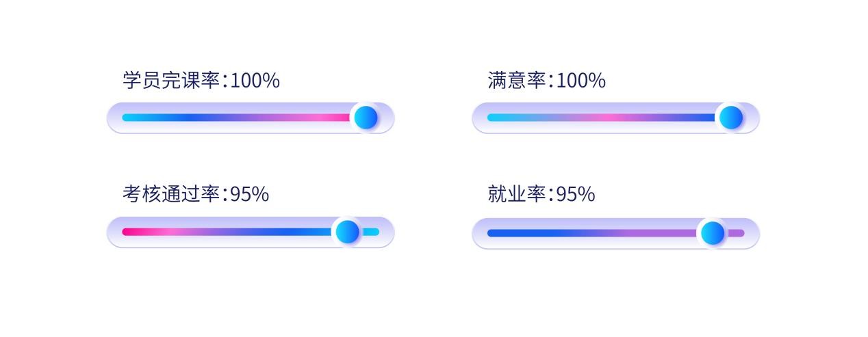Click the 满意率:100% label text
The height and width of the screenshot is (337, 868).
[x=547, y=80]
